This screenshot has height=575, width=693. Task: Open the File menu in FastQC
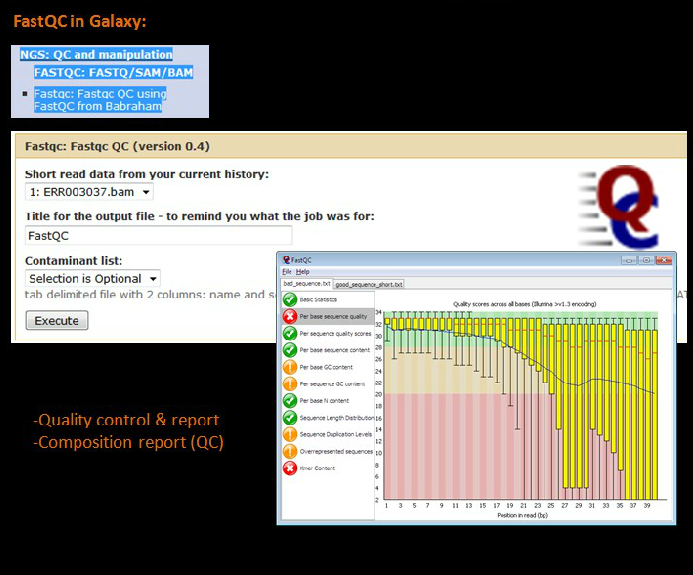286,272
